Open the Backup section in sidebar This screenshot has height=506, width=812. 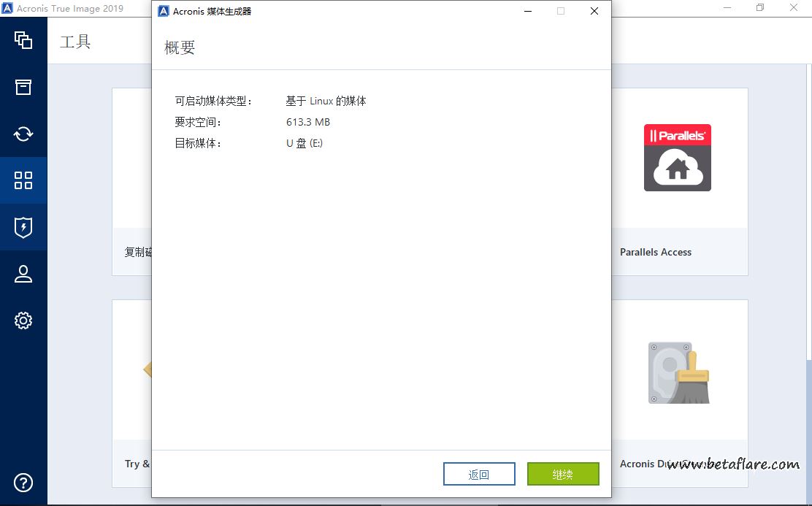(x=23, y=40)
